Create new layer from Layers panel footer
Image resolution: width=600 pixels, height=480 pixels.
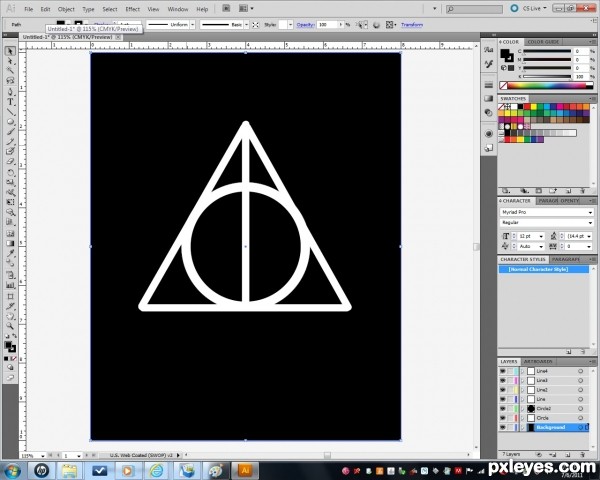568,454
